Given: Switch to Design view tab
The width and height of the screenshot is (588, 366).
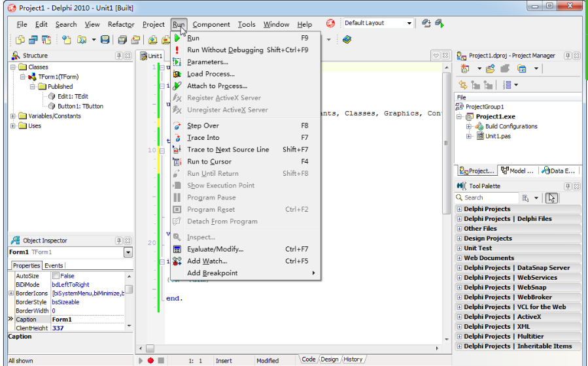Looking at the screenshot, I should 329,359.
